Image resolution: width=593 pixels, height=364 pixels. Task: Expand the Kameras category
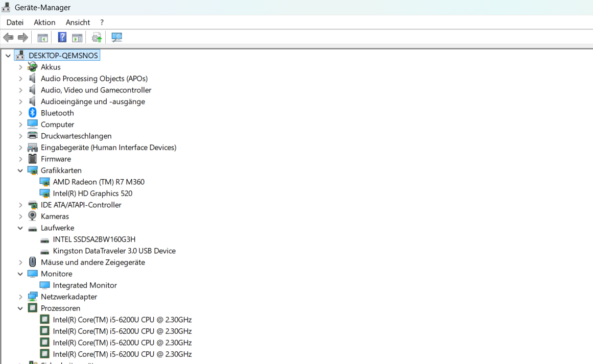coord(20,216)
